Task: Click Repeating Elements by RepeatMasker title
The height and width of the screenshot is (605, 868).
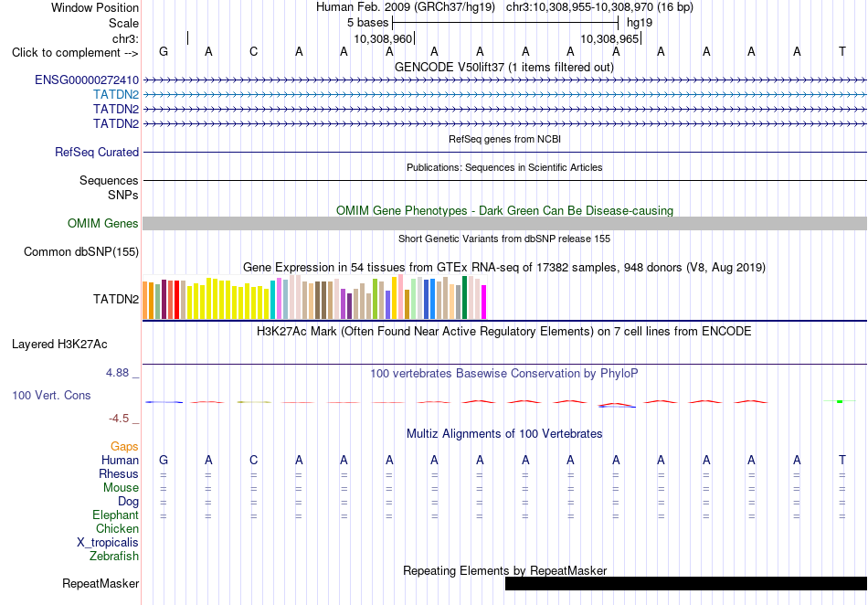Action: point(504,570)
